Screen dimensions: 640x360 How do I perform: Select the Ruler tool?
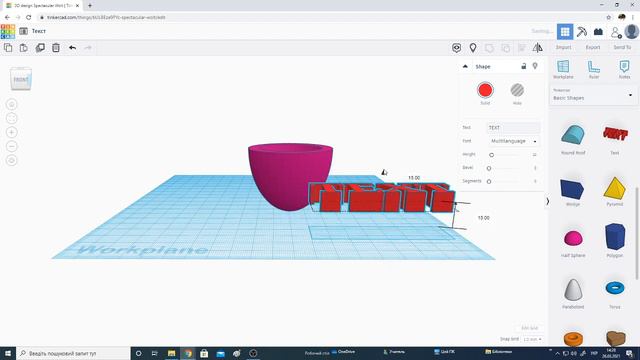click(593, 69)
